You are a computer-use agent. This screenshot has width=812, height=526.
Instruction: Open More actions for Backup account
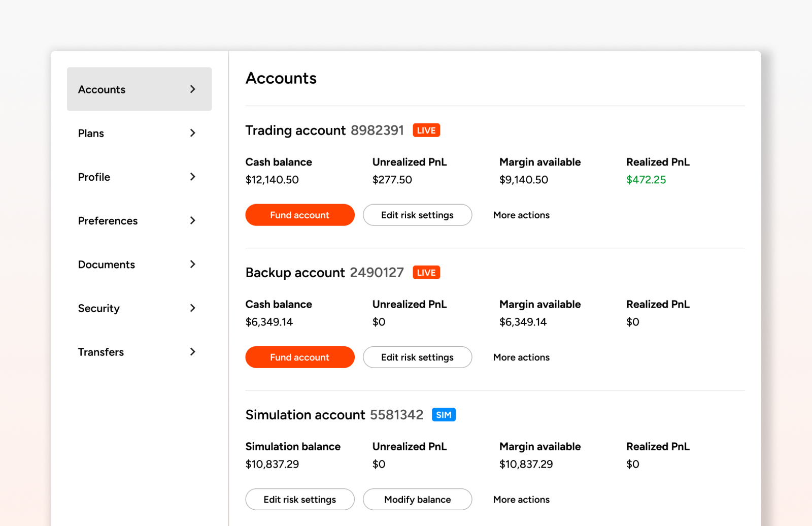[521, 357]
